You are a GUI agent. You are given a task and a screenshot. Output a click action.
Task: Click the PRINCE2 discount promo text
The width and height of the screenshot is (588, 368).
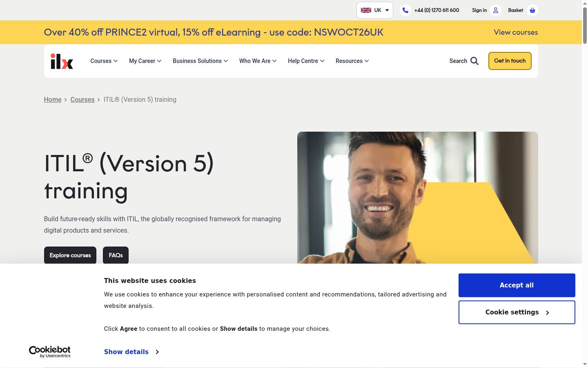point(214,32)
